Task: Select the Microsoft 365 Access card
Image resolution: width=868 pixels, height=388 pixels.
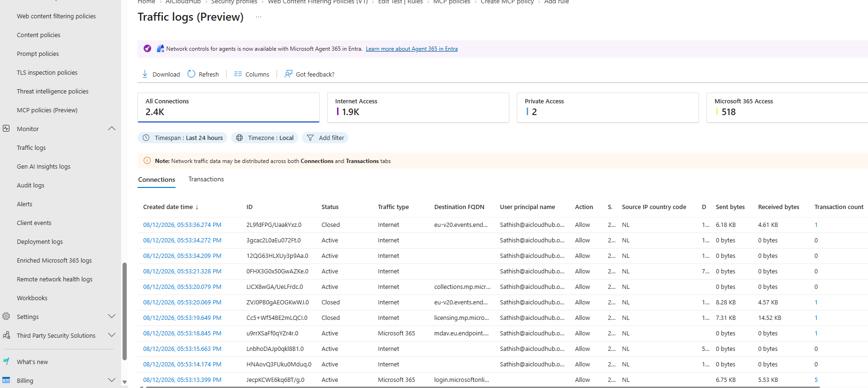Action: pos(787,108)
